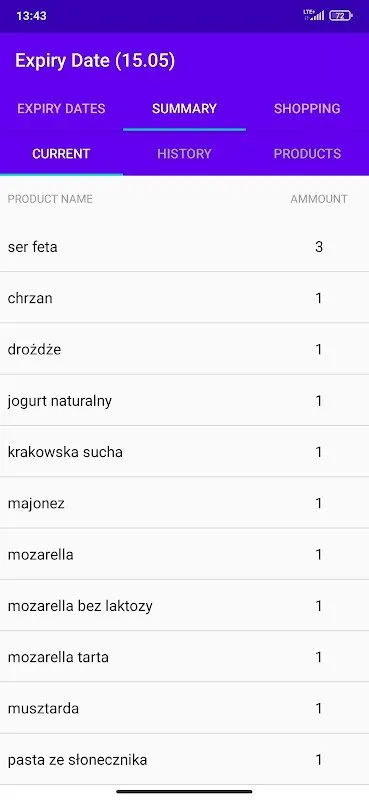Screen dimensions: 369x800
Task: Tap the jogurt naturalny entry
Action: [x=184, y=401]
